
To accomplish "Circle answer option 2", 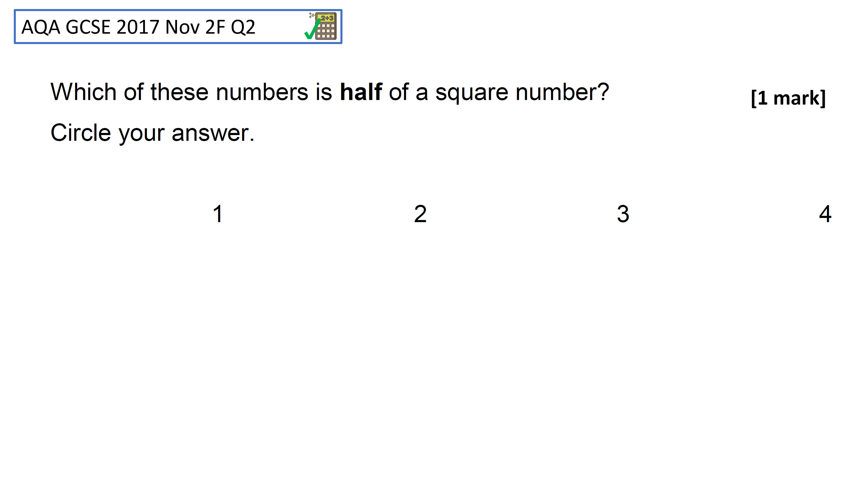I will click(x=420, y=214).
